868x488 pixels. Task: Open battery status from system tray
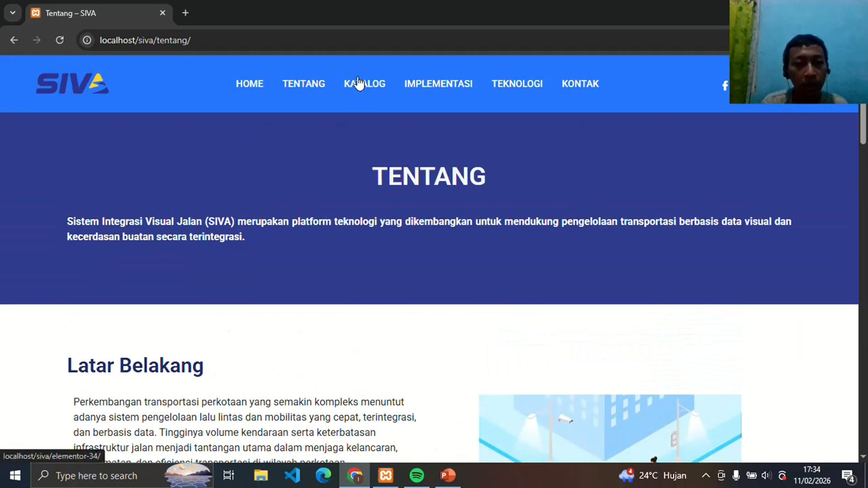pyautogui.click(x=751, y=475)
